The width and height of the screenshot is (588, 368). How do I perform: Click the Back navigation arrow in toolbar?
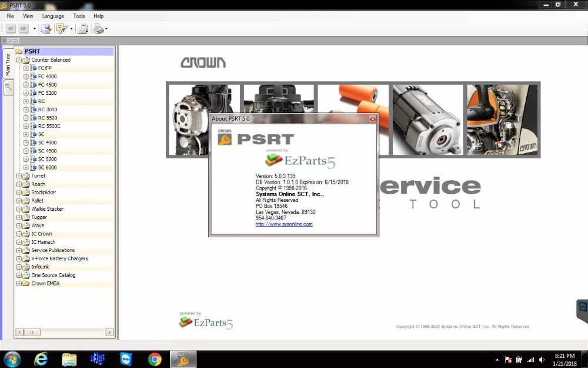pos(11,28)
